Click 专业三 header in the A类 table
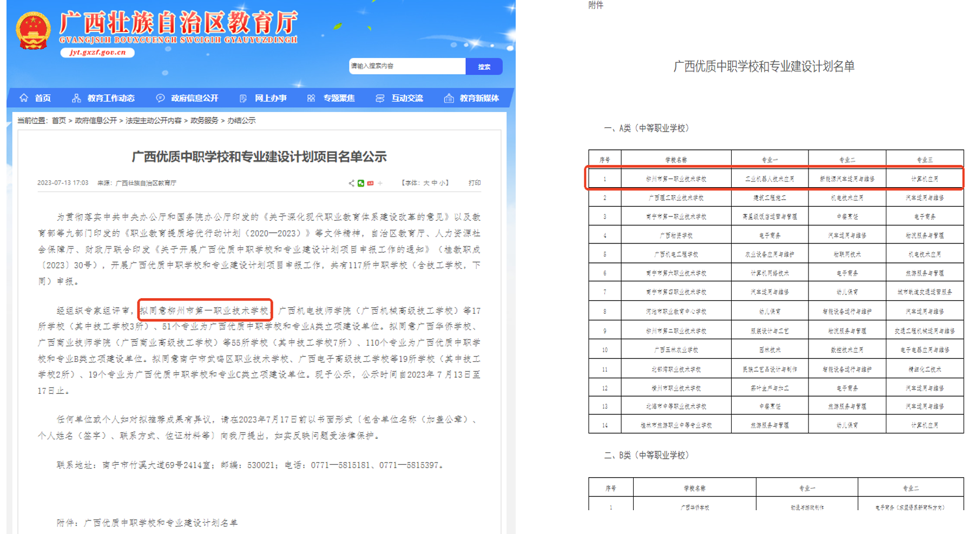Image resolution: width=980 pixels, height=534 pixels. (x=924, y=160)
